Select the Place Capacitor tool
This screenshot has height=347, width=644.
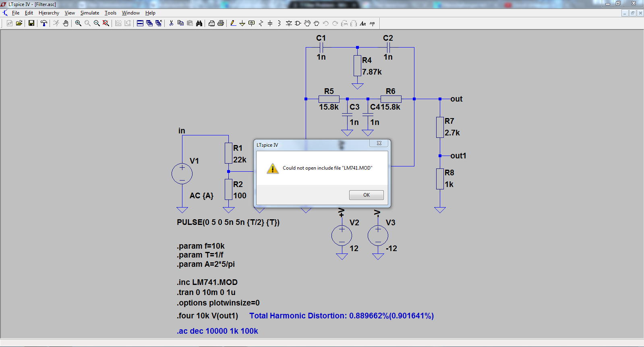click(270, 23)
